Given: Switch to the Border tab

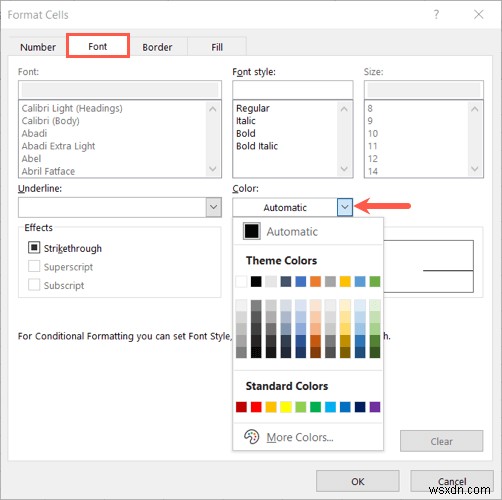Looking at the screenshot, I should coord(157,47).
